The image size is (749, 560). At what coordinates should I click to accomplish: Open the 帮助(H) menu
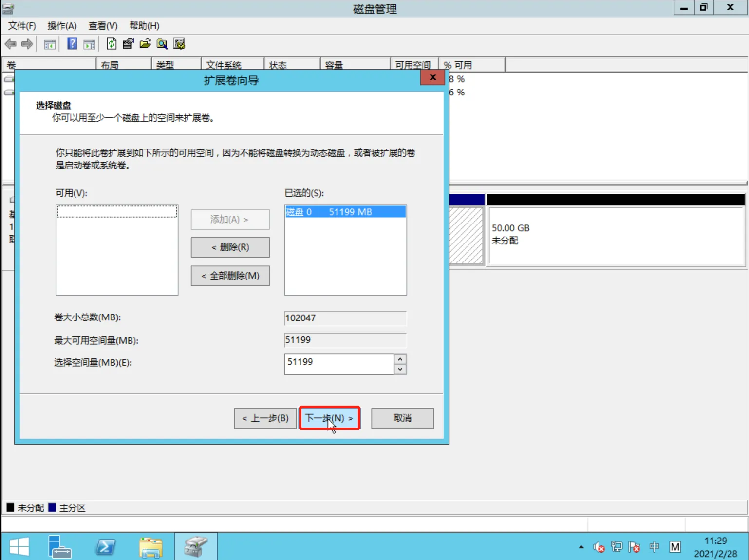144,25
